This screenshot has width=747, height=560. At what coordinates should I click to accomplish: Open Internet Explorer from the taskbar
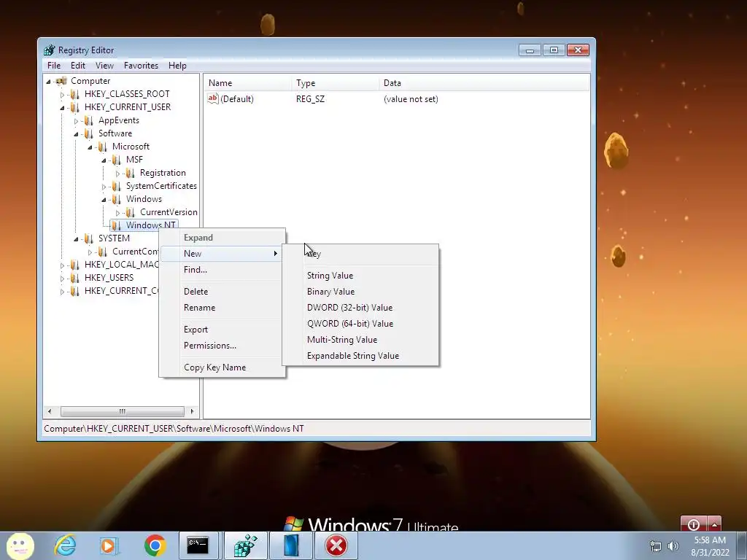click(x=65, y=545)
